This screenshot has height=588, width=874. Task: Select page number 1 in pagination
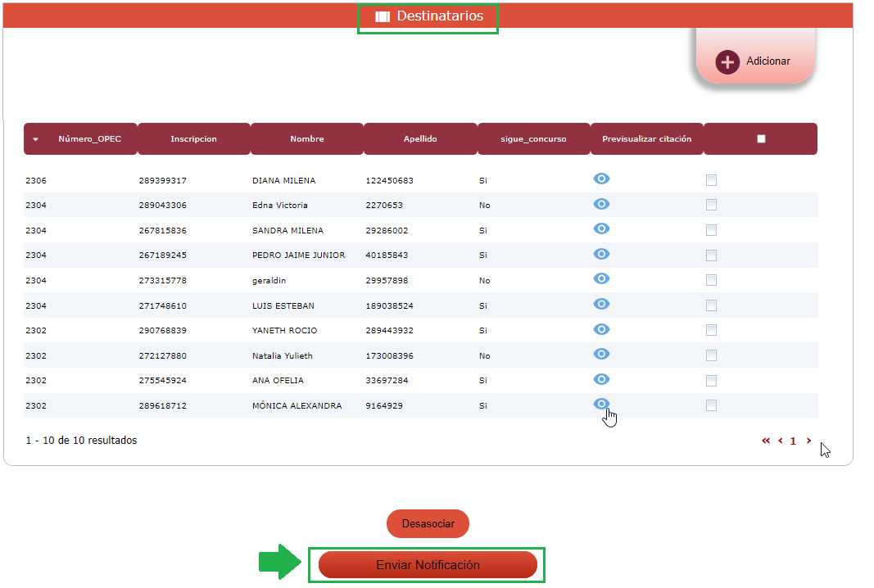click(x=793, y=441)
